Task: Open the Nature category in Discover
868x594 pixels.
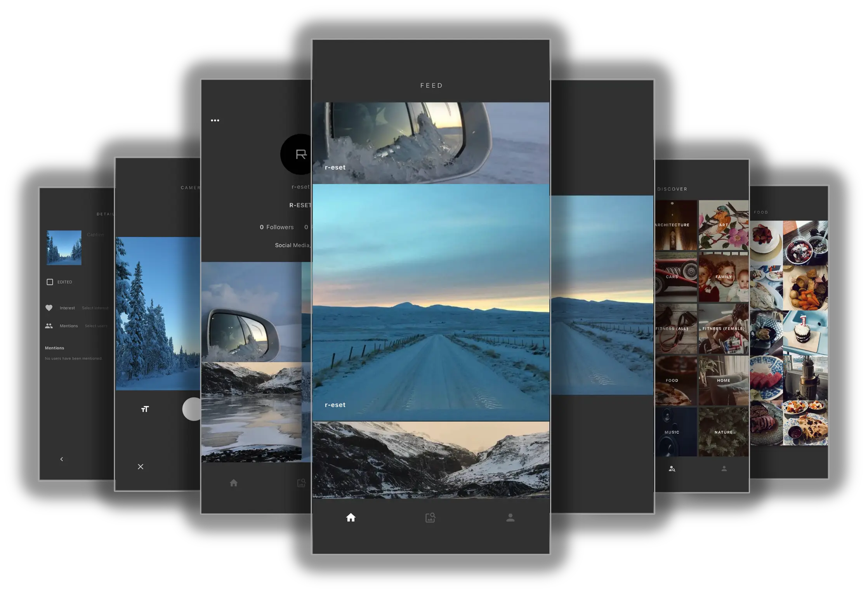Action: [724, 432]
